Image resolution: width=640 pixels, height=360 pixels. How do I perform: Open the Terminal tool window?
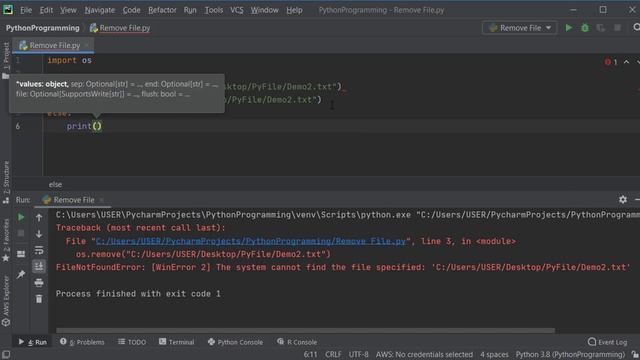pyautogui.click(x=176, y=342)
